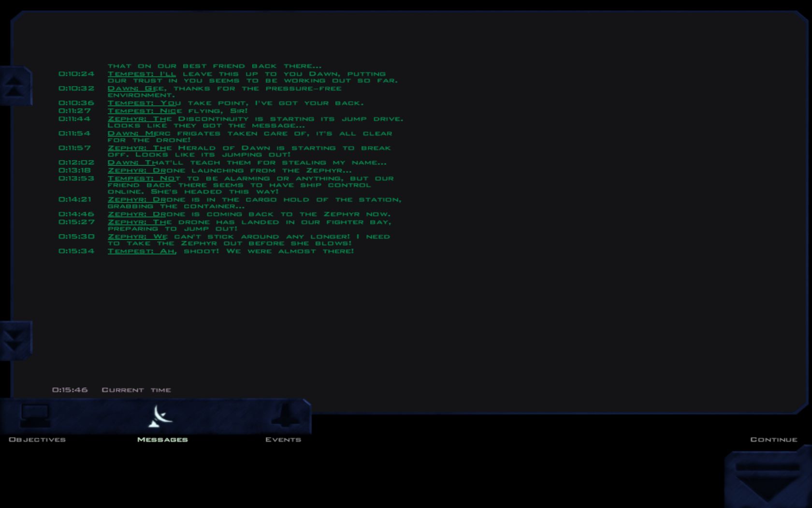Viewport: 812px width, 508px height.
Task: Select the 0:10:32 Dawn message
Action: click(x=200, y=92)
